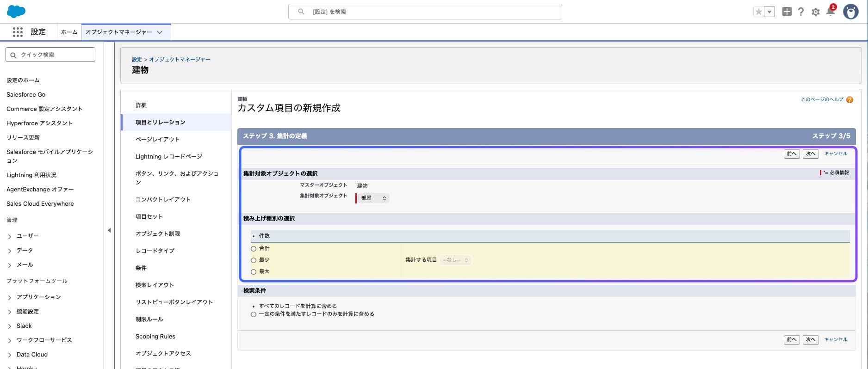
Task: Choose 一定の条件を満たすレコードのみ option
Action: pyautogui.click(x=254, y=314)
